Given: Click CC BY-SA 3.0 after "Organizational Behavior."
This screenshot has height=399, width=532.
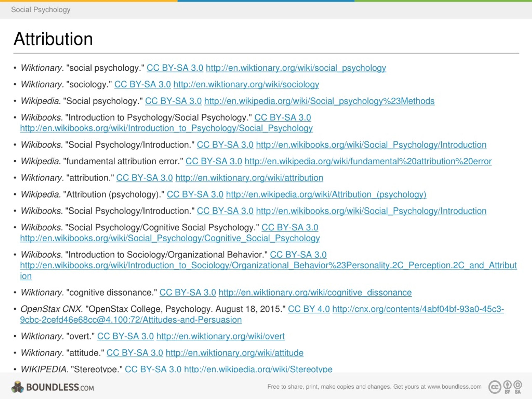Looking at the screenshot, I should coord(298,255).
